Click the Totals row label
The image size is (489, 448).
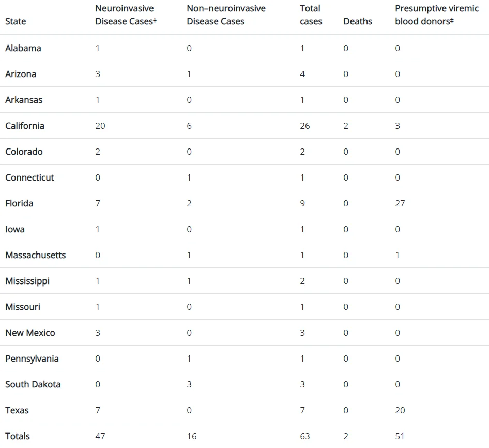click(x=18, y=436)
